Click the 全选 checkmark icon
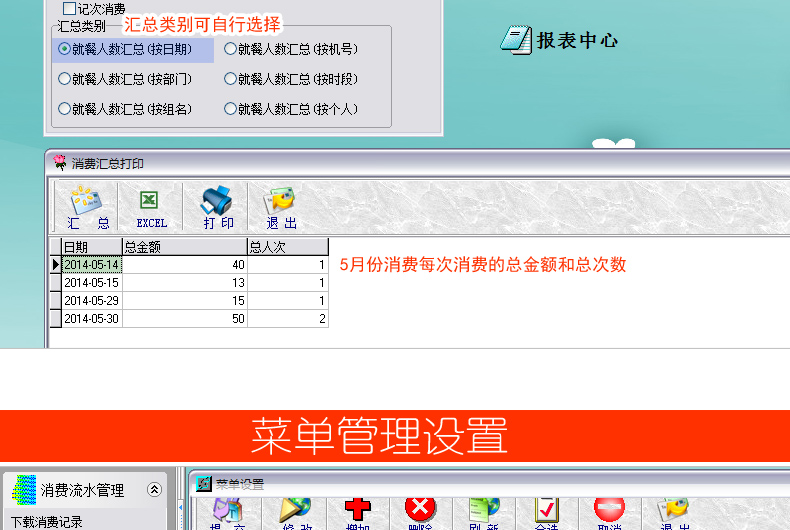This screenshot has height=530, width=790. (546, 512)
